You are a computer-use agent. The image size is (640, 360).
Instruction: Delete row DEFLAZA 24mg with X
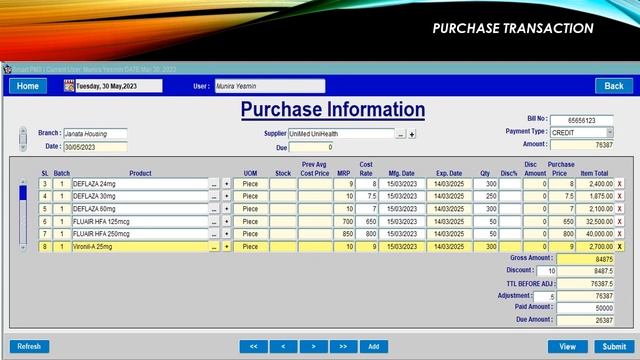[619, 184]
